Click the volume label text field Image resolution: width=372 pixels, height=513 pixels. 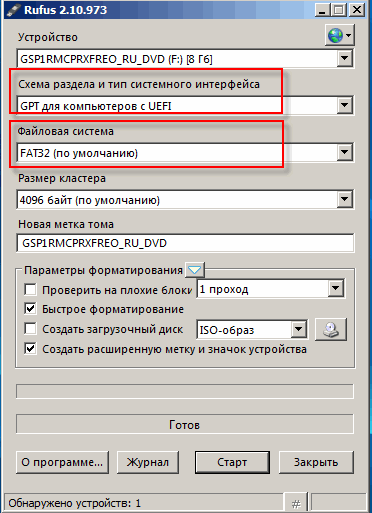point(185,243)
